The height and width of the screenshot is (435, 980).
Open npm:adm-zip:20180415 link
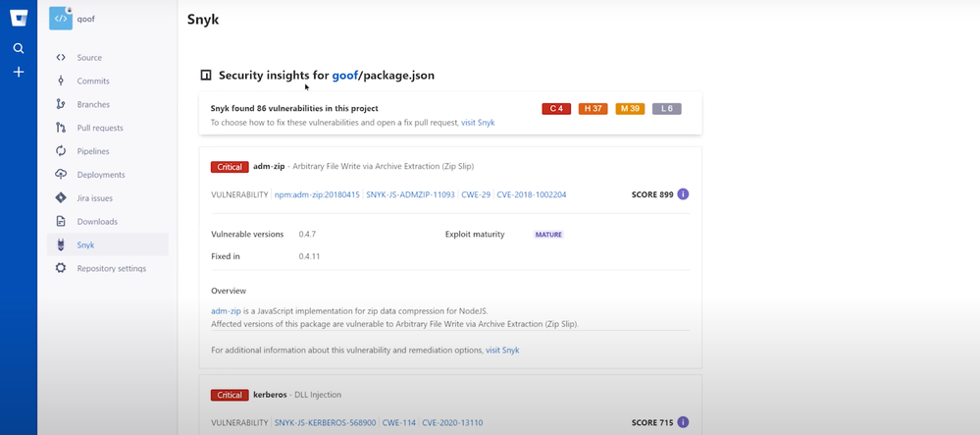(317, 194)
